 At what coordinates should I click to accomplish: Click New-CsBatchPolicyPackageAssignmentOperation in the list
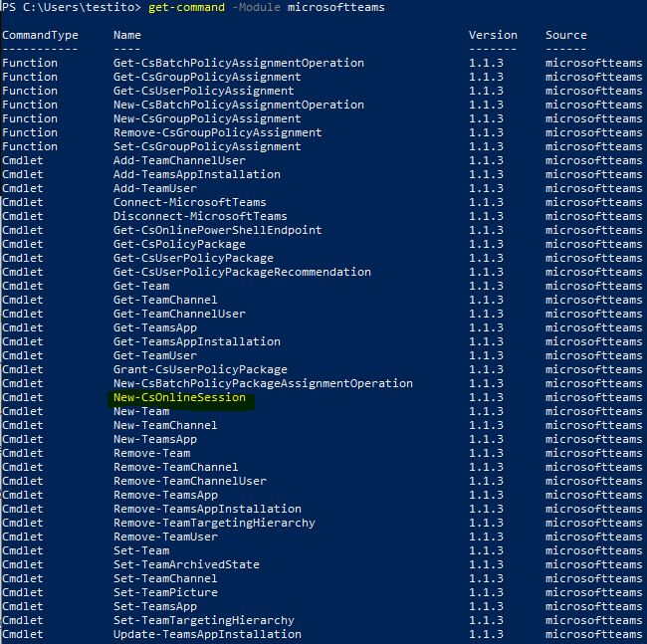point(263,383)
